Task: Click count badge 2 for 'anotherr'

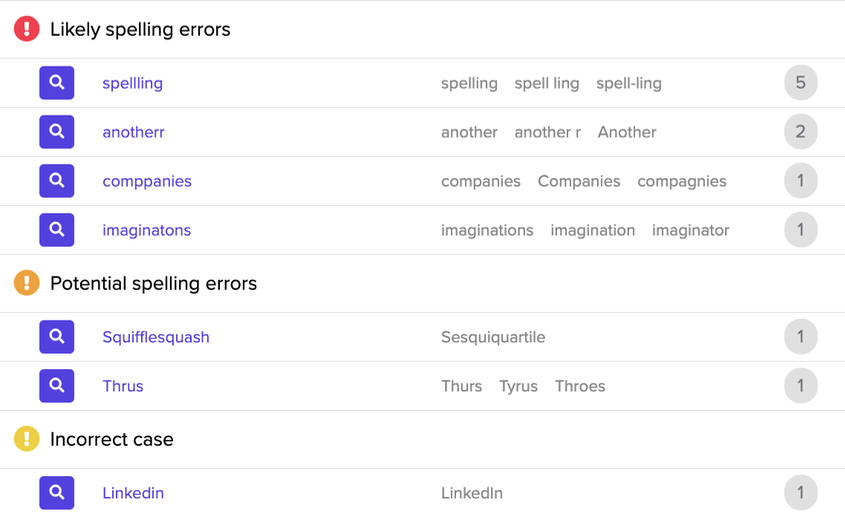Action: point(801,132)
